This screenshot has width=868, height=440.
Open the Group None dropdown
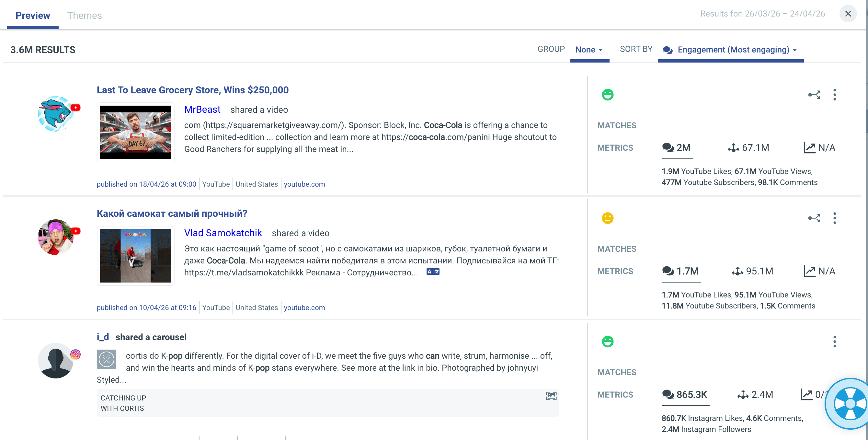pyautogui.click(x=589, y=50)
